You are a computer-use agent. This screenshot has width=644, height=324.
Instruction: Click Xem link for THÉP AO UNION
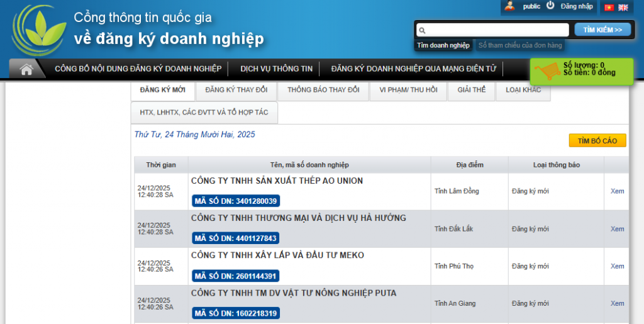(x=617, y=191)
